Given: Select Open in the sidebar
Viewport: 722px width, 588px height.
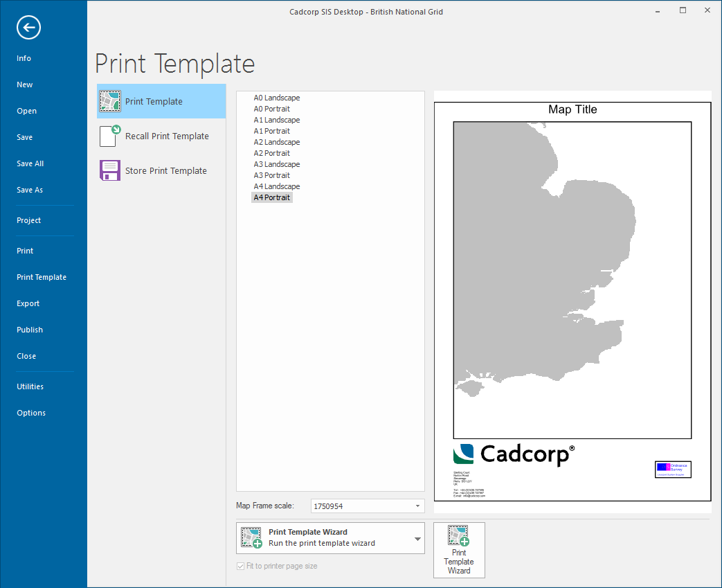Looking at the screenshot, I should click(x=27, y=111).
